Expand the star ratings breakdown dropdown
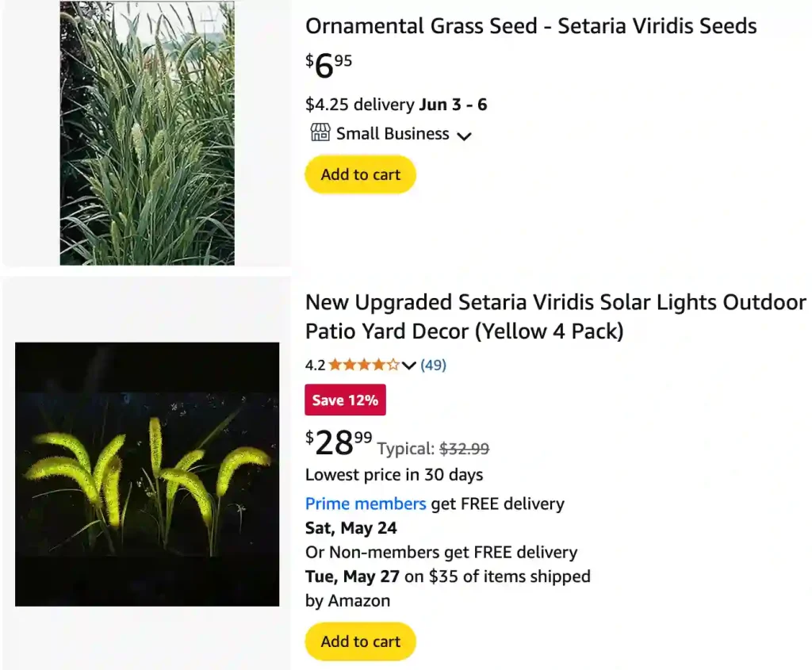 408,366
